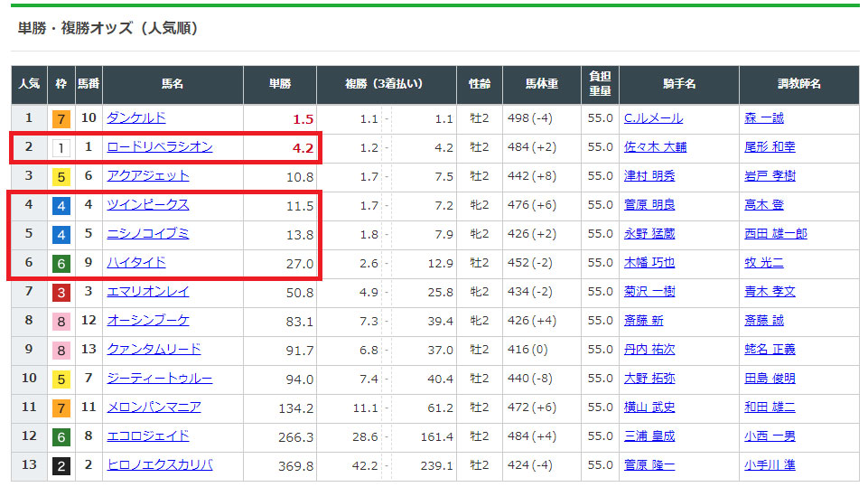Open the メロンパンマニア horse profile

[154, 407]
